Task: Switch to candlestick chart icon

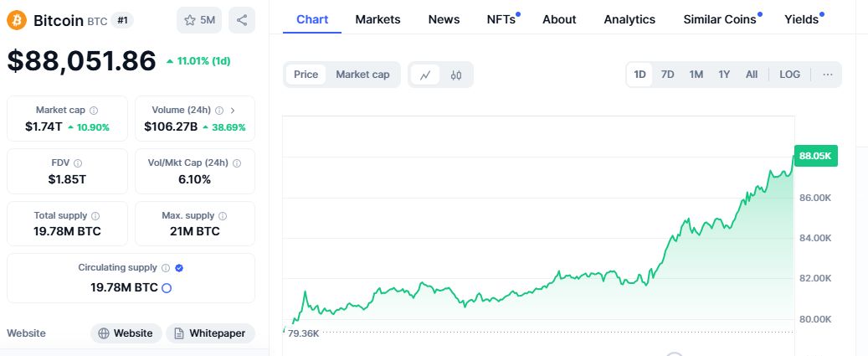Action: pyautogui.click(x=456, y=75)
